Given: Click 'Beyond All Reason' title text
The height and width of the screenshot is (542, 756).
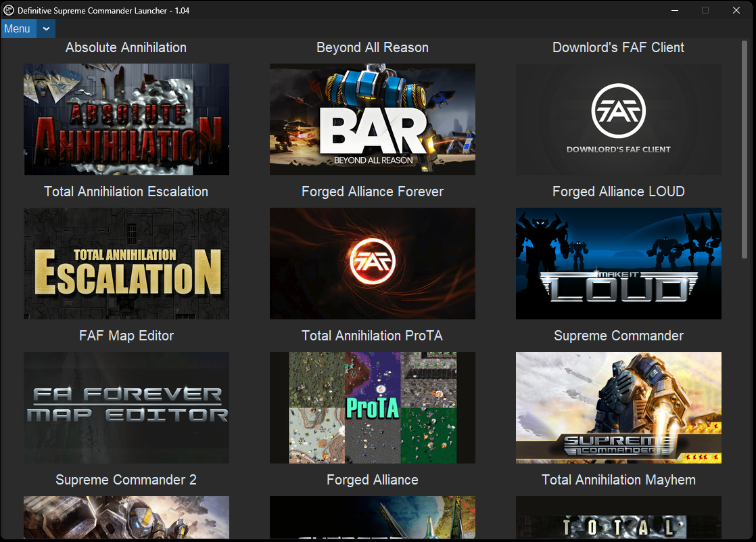Looking at the screenshot, I should 372,47.
